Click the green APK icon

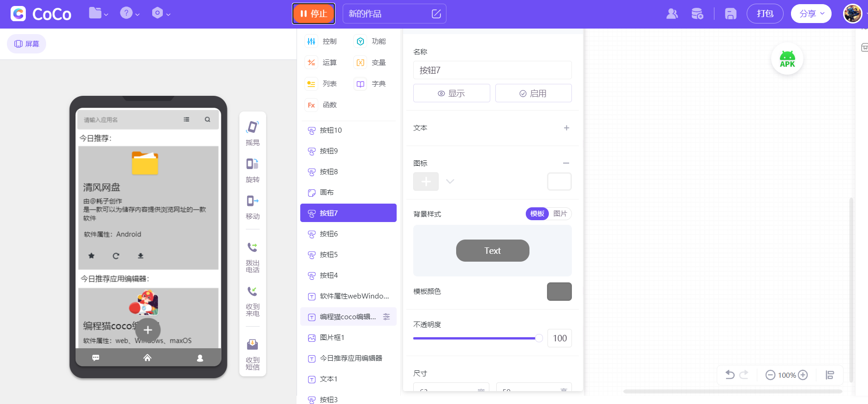click(787, 59)
